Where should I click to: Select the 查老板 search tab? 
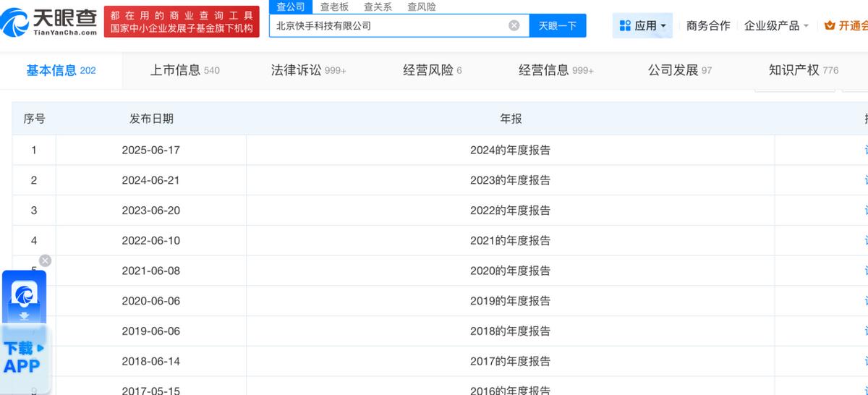click(334, 7)
